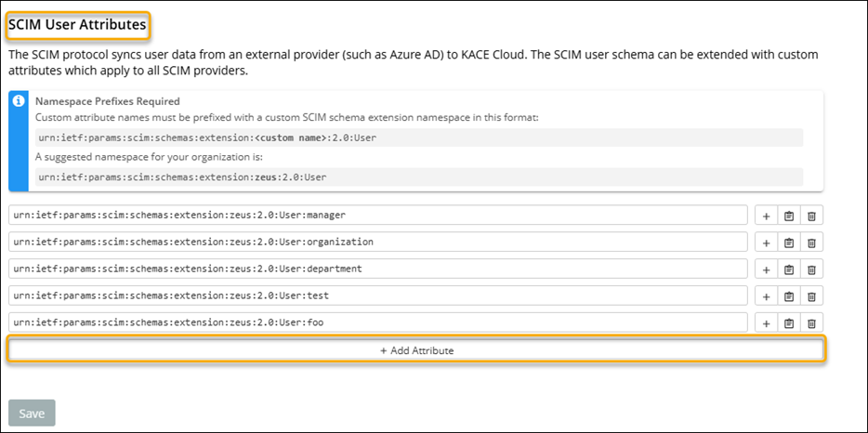Click plus icon beside the organization attribute

pos(767,243)
